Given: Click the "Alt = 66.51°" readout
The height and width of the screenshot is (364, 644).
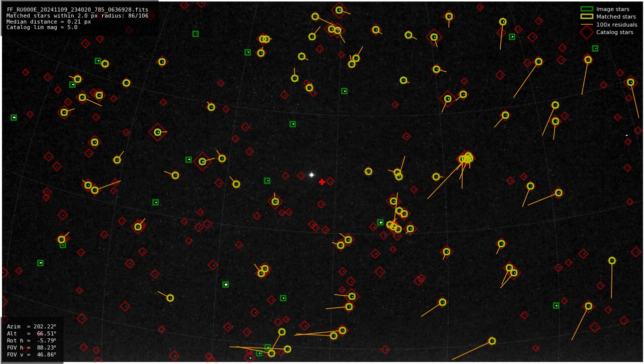Looking at the screenshot, I should [x=32, y=333].
